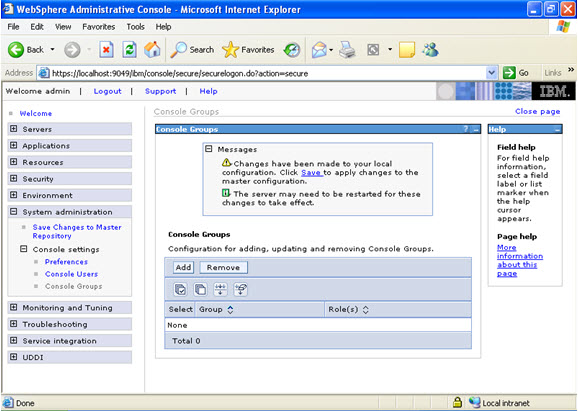578x411 pixels.
Task: Click the Windows flag logo
Action: click(563, 27)
